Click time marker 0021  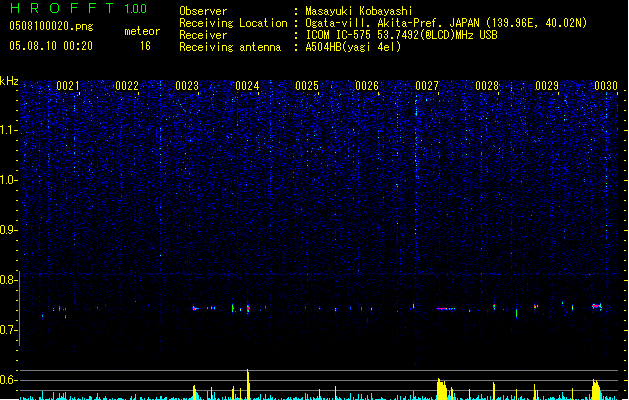(x=67, y=86)
